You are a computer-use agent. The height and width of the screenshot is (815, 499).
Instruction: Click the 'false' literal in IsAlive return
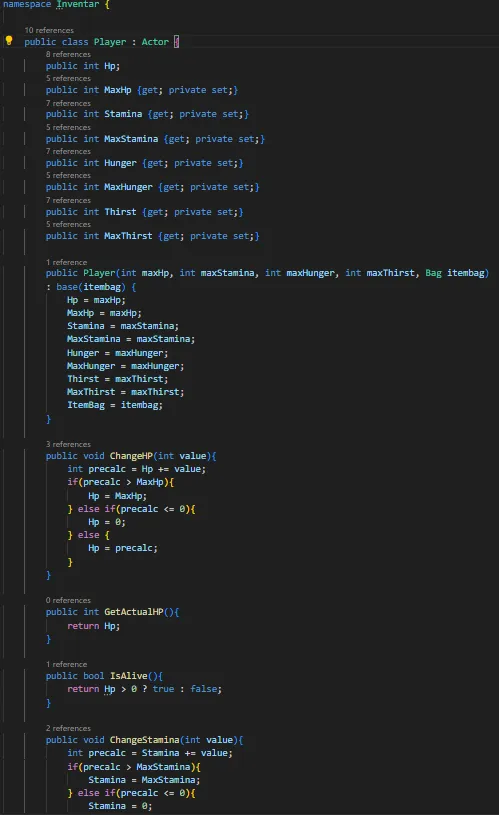204,689
